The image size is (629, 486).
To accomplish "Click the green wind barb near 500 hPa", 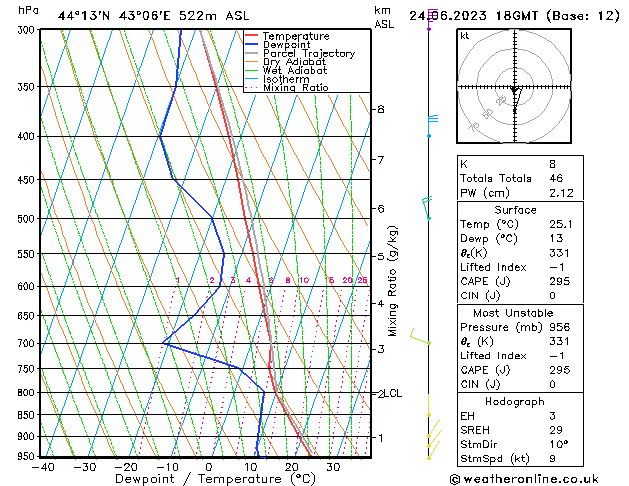I will (x=427, y=206).
